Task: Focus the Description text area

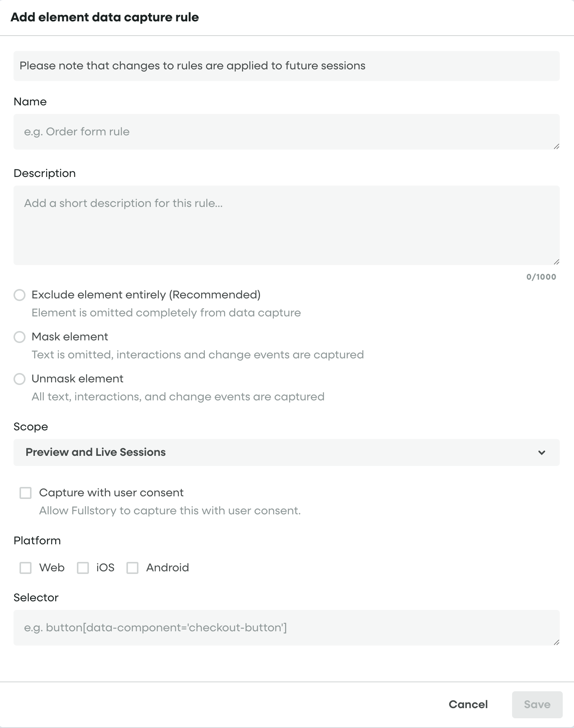Action: pyautogui.click(x=286, y=225)
